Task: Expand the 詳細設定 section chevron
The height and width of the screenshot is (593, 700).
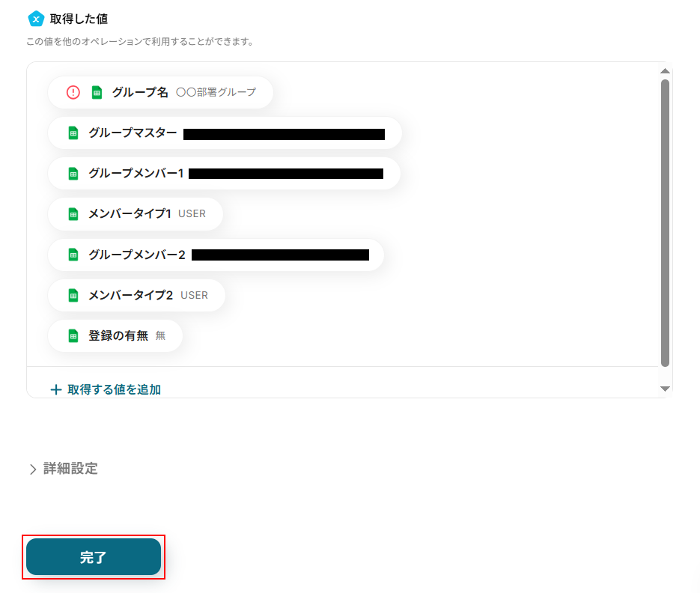Action: (x=32, y=469)
